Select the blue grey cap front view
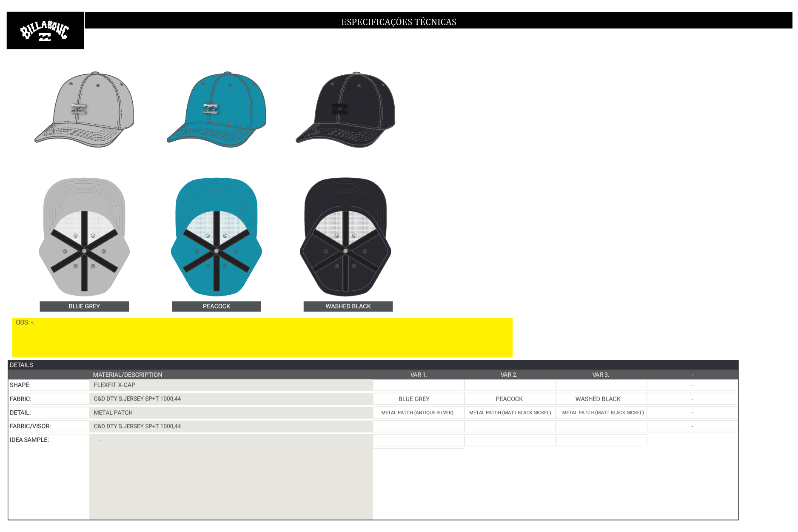 [84, 110]
